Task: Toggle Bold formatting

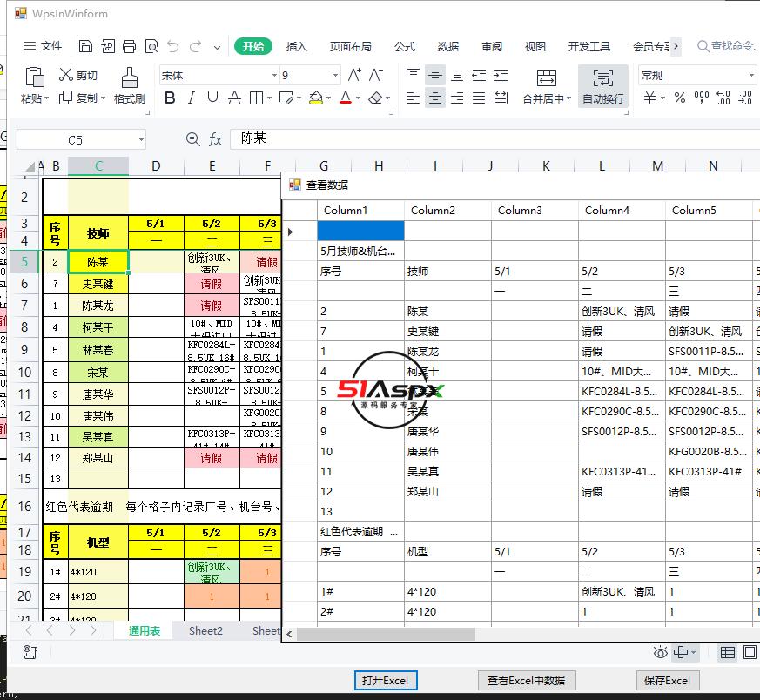Action: (x=170, y=98)
